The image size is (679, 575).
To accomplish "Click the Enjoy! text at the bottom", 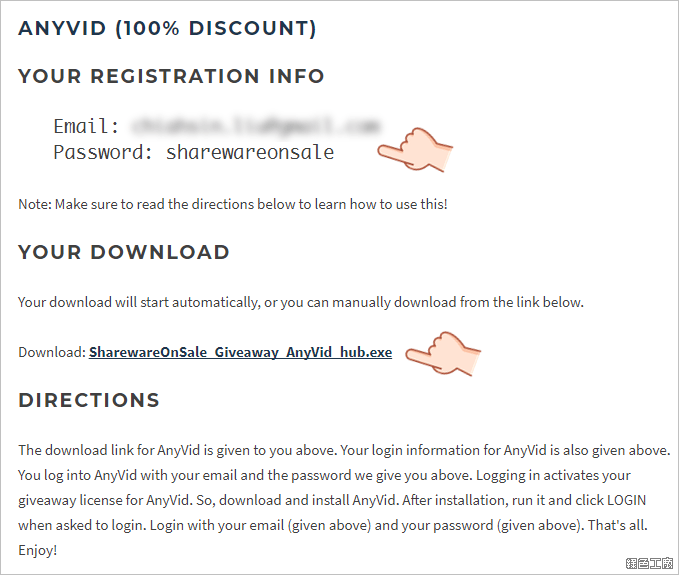I will (38, 550).
